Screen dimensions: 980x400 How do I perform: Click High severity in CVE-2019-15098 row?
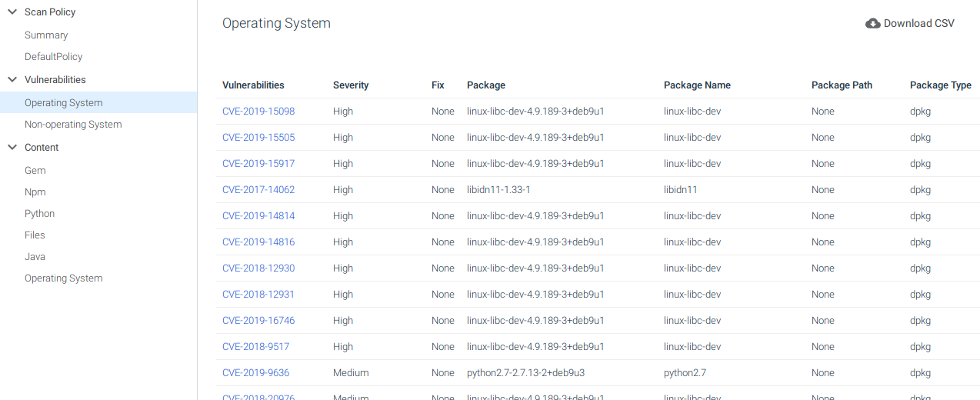pyautogui.click(x=343, y=112)
